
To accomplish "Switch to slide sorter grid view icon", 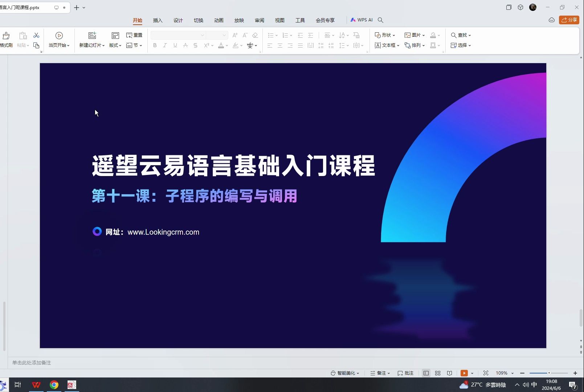I will (x=437, y=373).
